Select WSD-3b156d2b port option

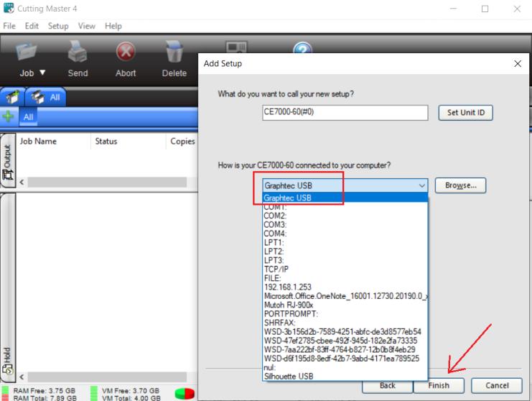pyautogui.click(x=345, y=331)
